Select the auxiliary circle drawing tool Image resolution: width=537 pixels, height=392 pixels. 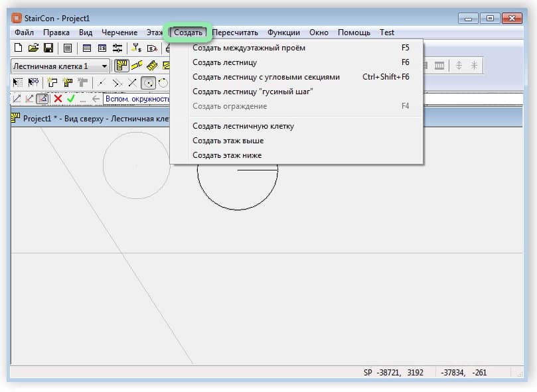coord(149,83)
